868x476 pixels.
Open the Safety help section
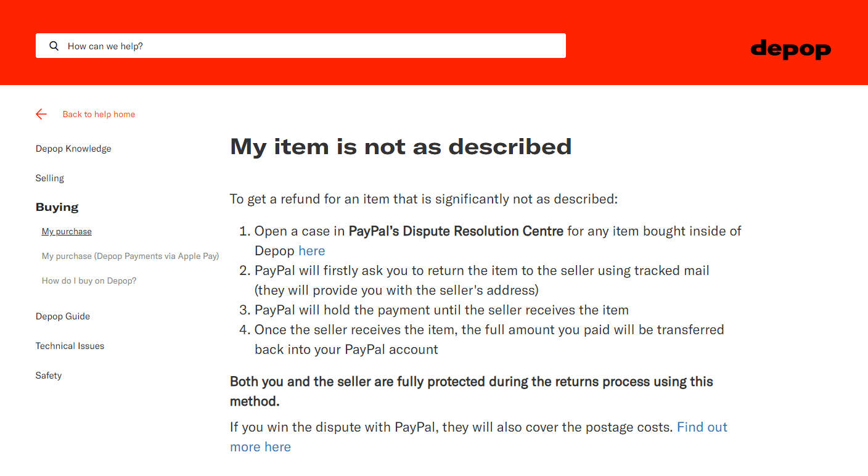pos(48,375)
